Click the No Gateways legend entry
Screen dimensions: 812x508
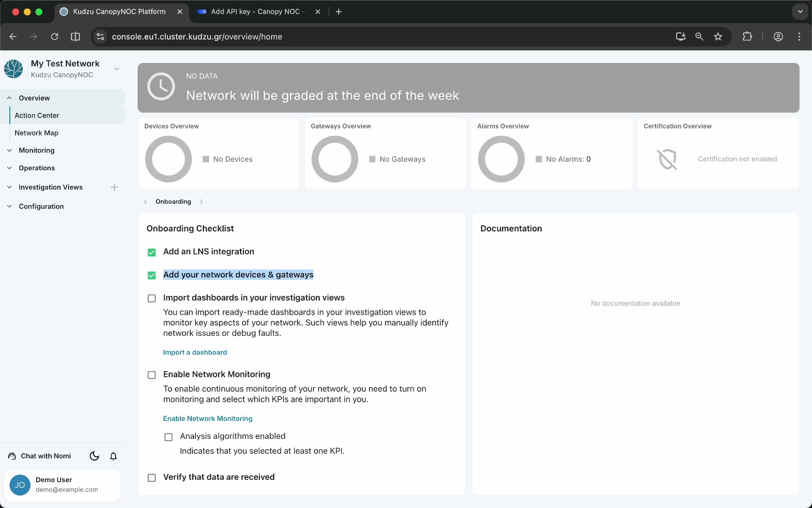[397, 159]
